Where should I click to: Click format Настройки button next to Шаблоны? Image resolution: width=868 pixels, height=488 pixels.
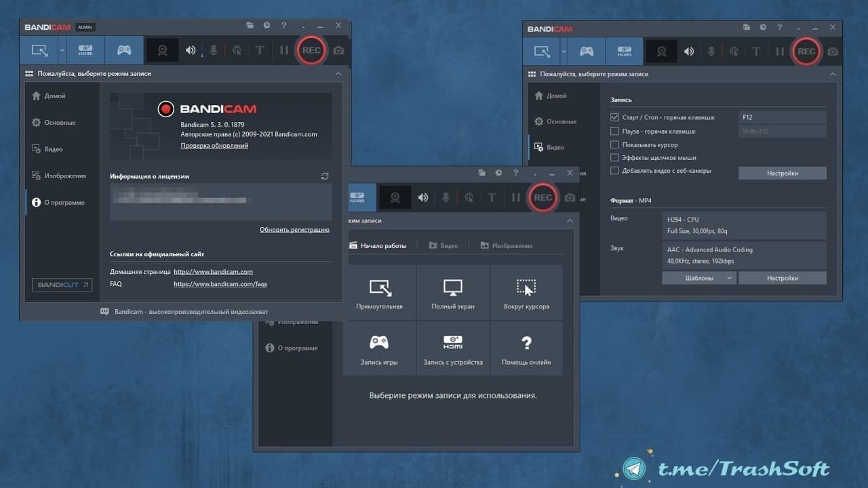[783, 278]
